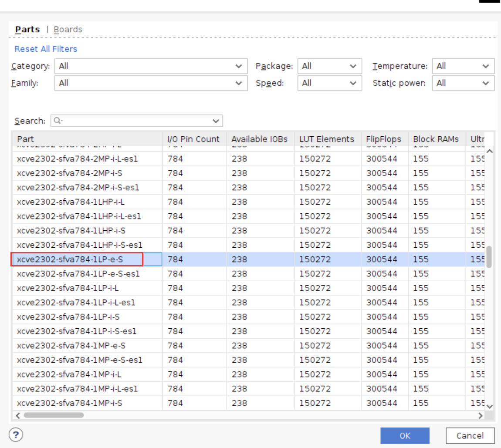Open the Category dropdown
This screenshot has width=501, height=448.
coord(151,67)
